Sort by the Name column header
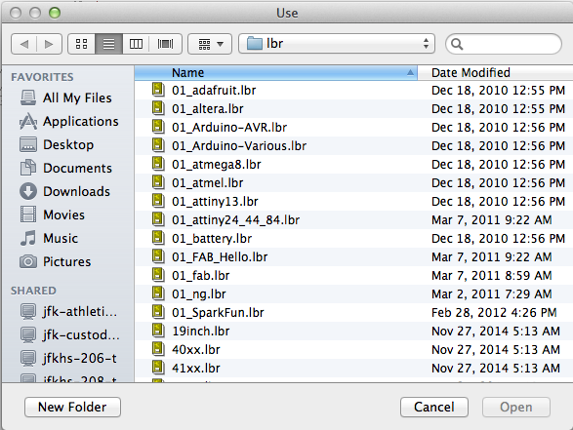 (x=276, y=73)
